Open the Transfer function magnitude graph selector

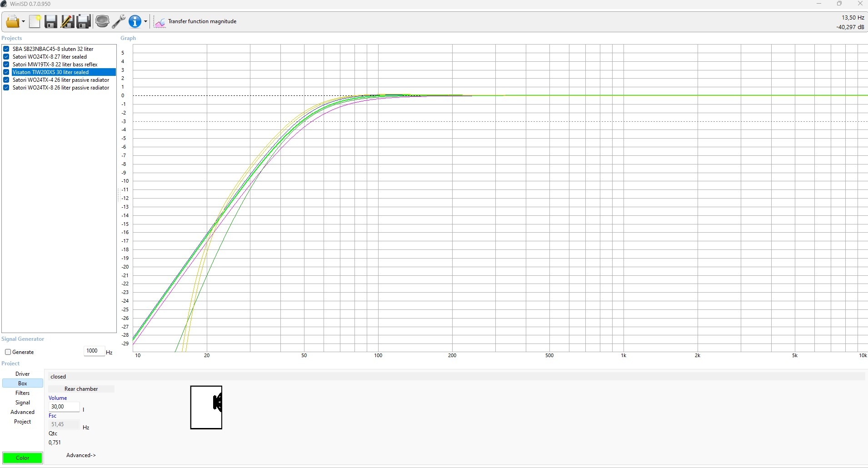195,21
